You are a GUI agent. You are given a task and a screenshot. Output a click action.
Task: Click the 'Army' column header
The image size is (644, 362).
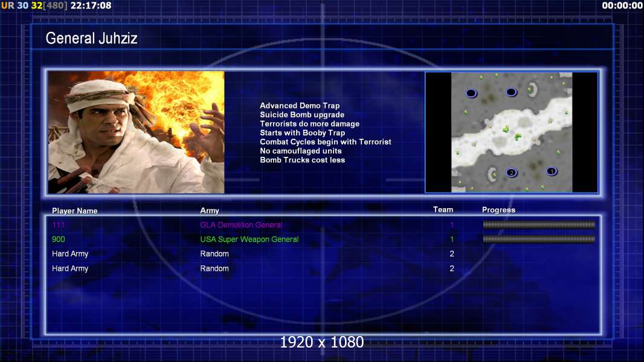pyautogui.click(x=210, y=211)
